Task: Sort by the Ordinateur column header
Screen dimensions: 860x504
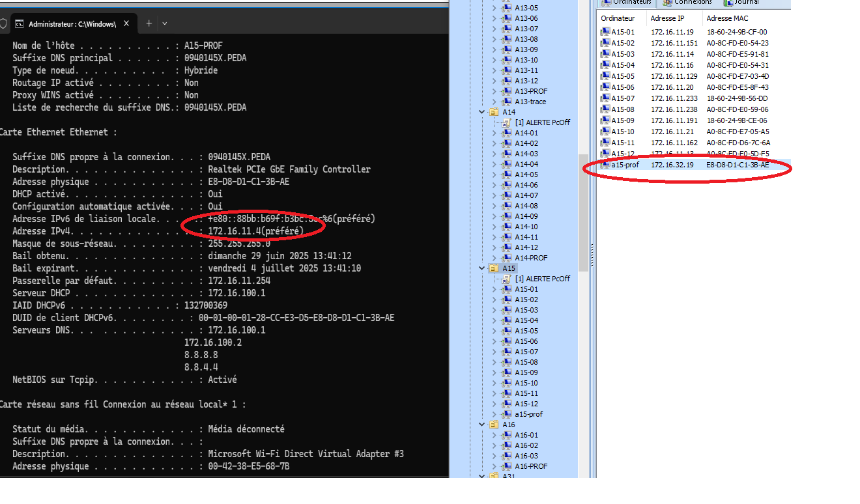Action: tap(622, 18)
